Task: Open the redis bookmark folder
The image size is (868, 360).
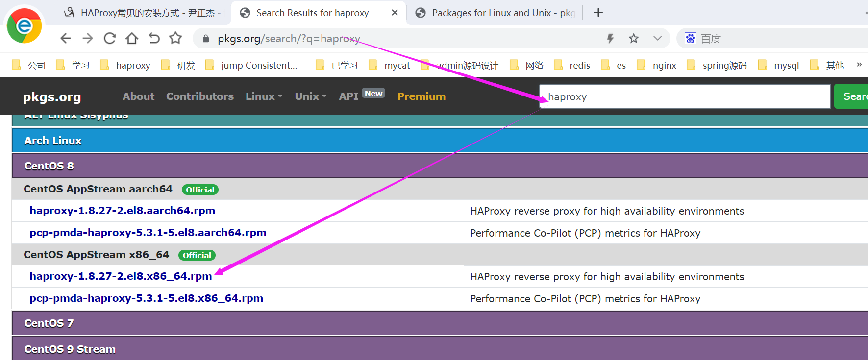Action: 572,65
